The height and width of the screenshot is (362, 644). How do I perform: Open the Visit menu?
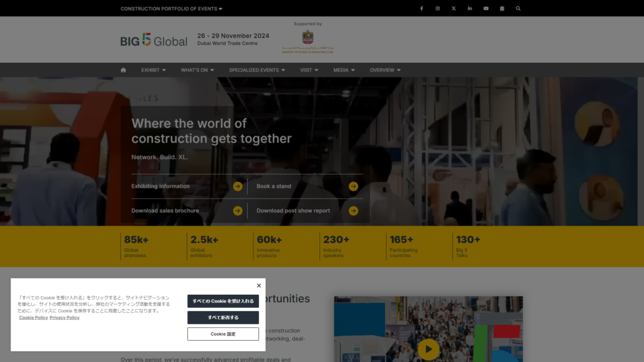click(x=309, y=70)
